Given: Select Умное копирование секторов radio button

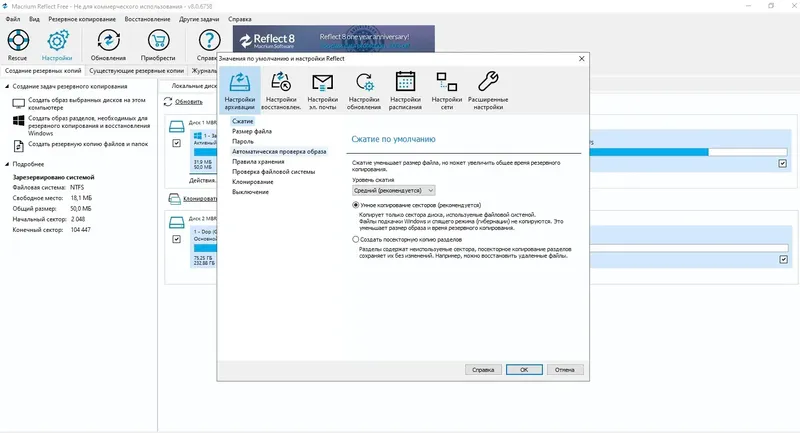Looking at the screenshot, I should 356,205.
